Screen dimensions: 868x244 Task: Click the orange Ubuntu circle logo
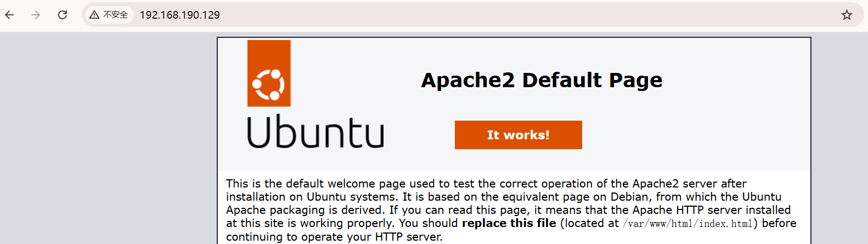[x=269, y=73]
